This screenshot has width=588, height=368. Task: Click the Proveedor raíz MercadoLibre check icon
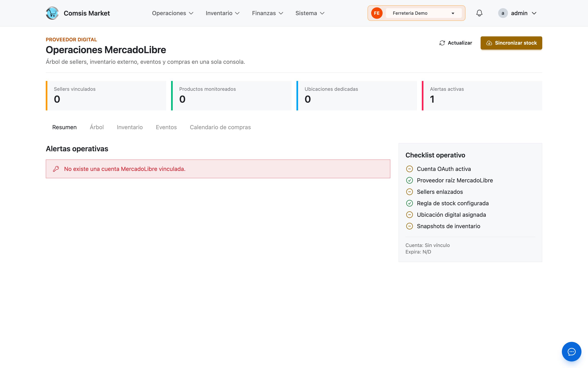409,180
